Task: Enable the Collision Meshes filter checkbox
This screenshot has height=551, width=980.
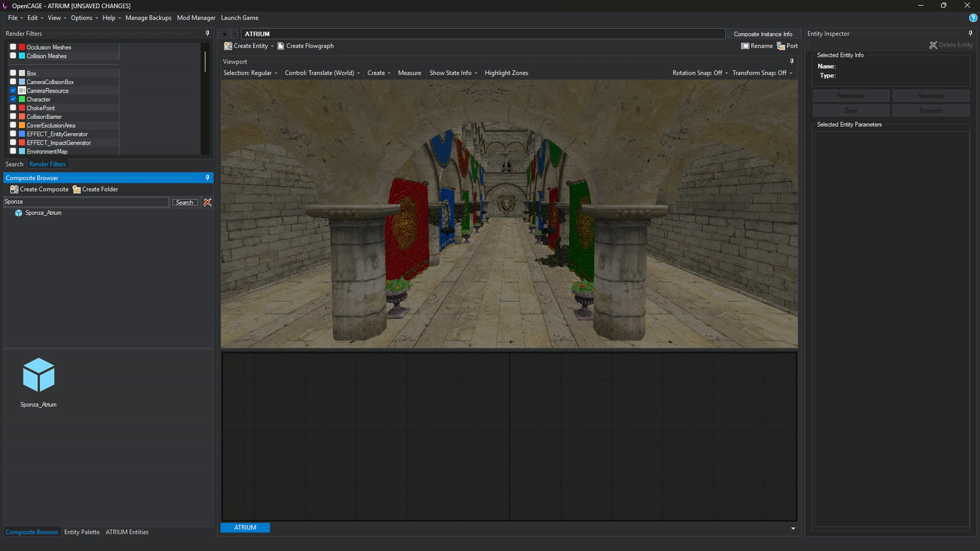Action: (13, 56)
